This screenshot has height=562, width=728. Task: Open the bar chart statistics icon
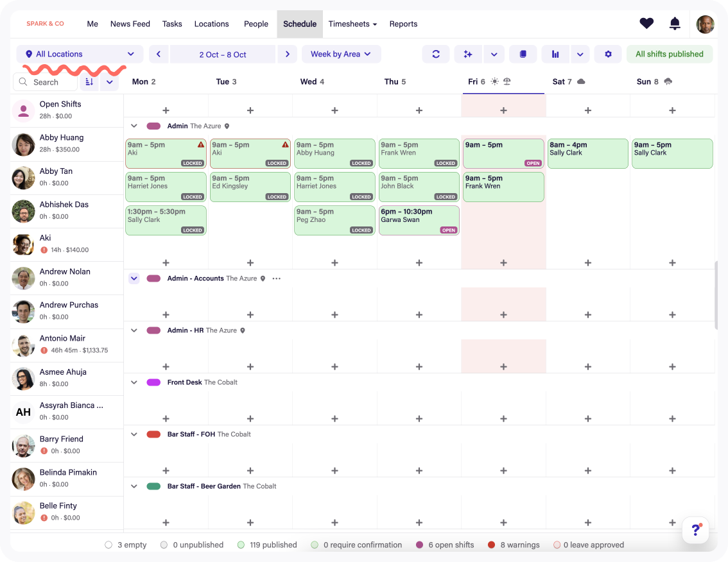point(555,55)
